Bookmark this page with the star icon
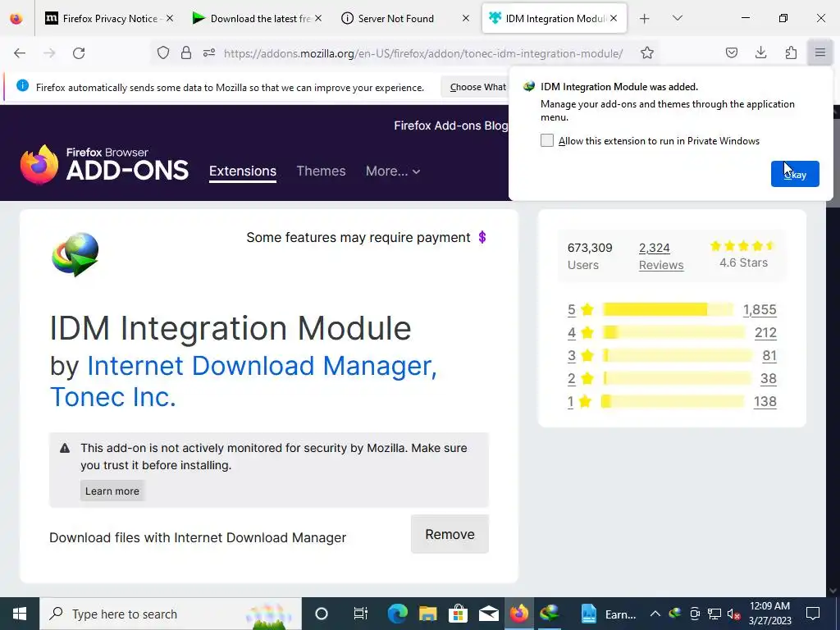Image resolution: width=840 pixels, height=630 pixels. point(647,52)
